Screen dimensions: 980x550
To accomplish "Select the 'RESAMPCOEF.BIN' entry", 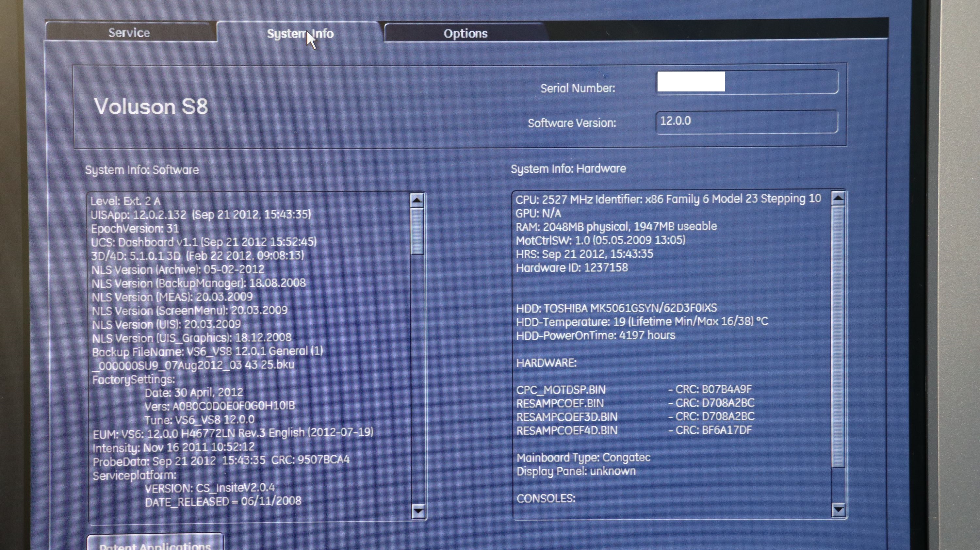I will point(560,404).
